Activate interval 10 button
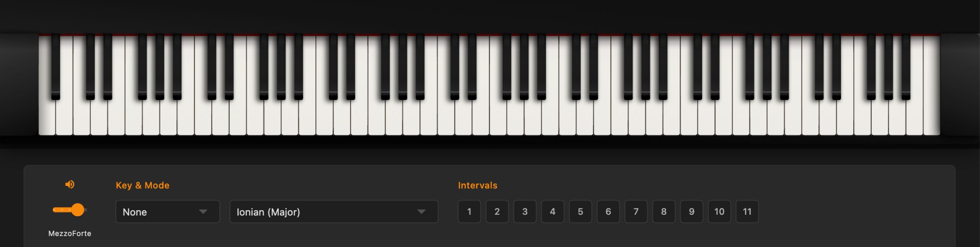 (x=719, y=211)
